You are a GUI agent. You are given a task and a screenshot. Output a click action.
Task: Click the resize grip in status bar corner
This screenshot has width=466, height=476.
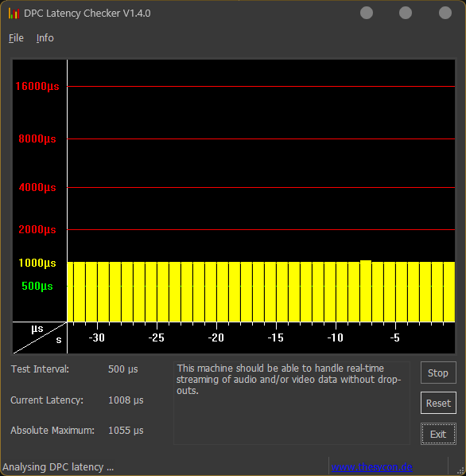[x=460, y=470]
